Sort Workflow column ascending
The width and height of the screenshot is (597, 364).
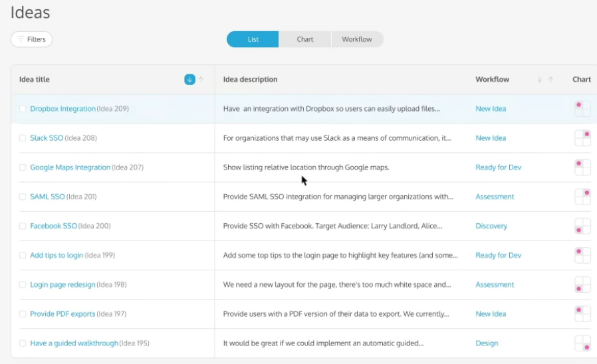tap(550, 80)
